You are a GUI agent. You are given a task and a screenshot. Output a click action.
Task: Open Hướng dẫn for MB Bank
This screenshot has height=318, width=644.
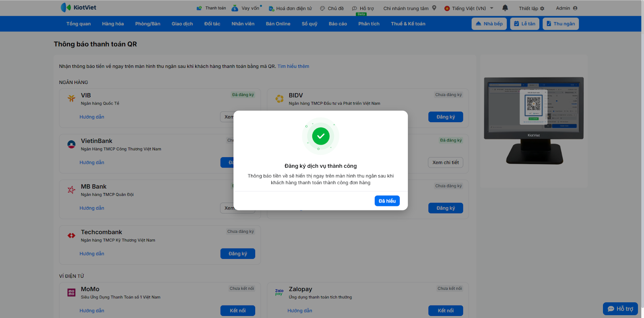click(92, 208)
